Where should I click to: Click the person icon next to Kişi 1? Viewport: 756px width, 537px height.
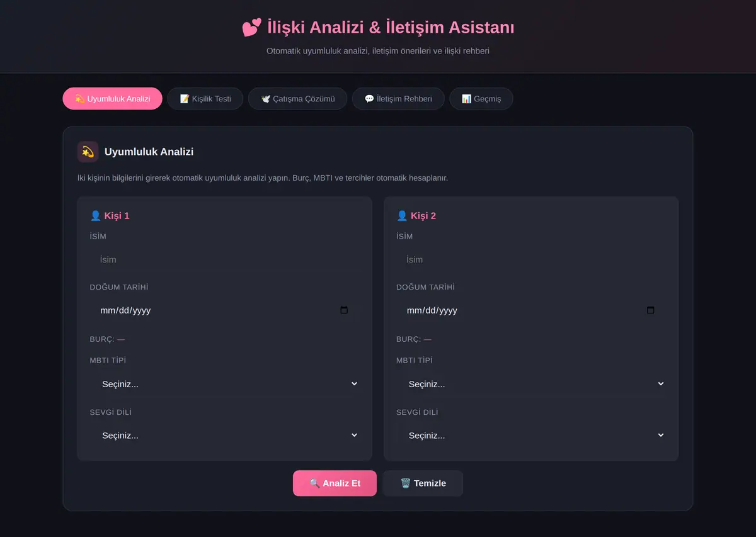96,216
